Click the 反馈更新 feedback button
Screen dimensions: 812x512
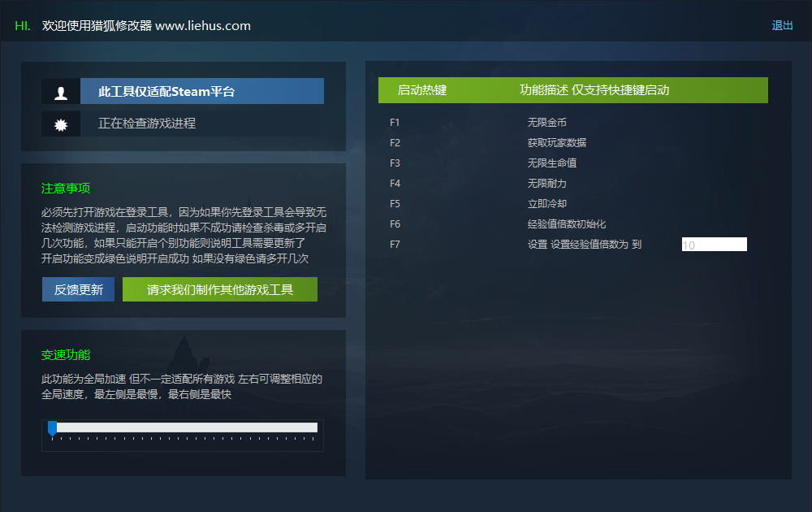[78, 289]
